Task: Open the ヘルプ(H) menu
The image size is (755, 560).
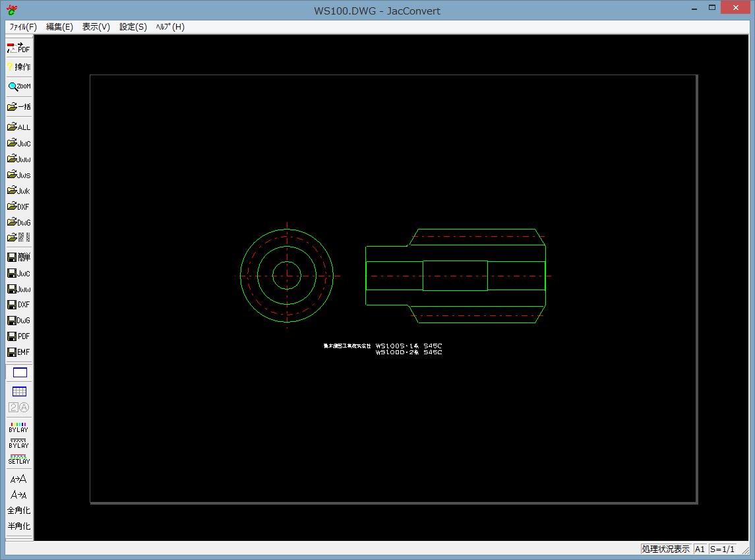Action: (x=170, y=27)
